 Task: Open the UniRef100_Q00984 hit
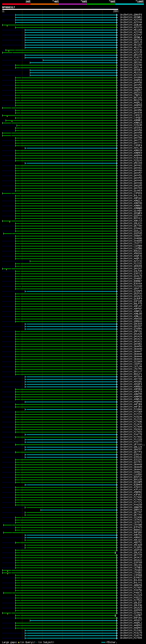131,77
